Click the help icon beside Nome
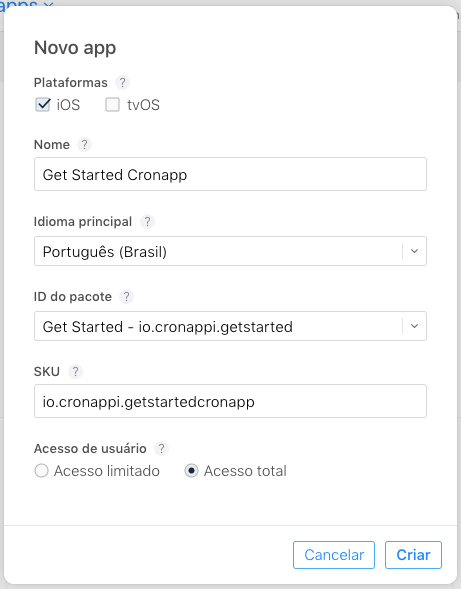461x589 pixels. (85, 145)
